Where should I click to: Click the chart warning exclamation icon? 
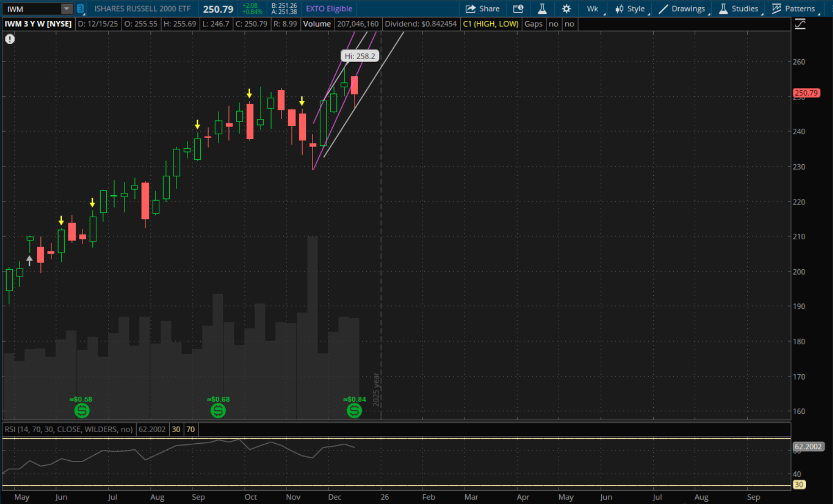pos(10,39)
